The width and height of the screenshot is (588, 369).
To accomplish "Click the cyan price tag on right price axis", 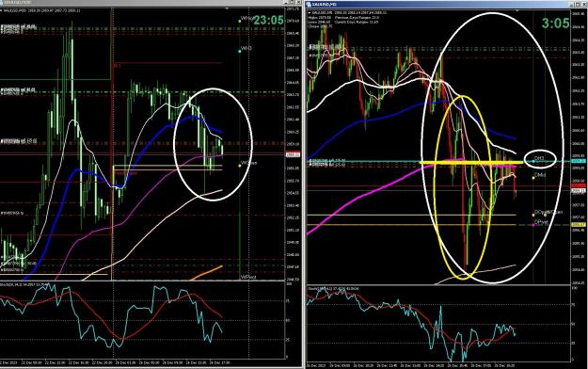I will [578, 161].
